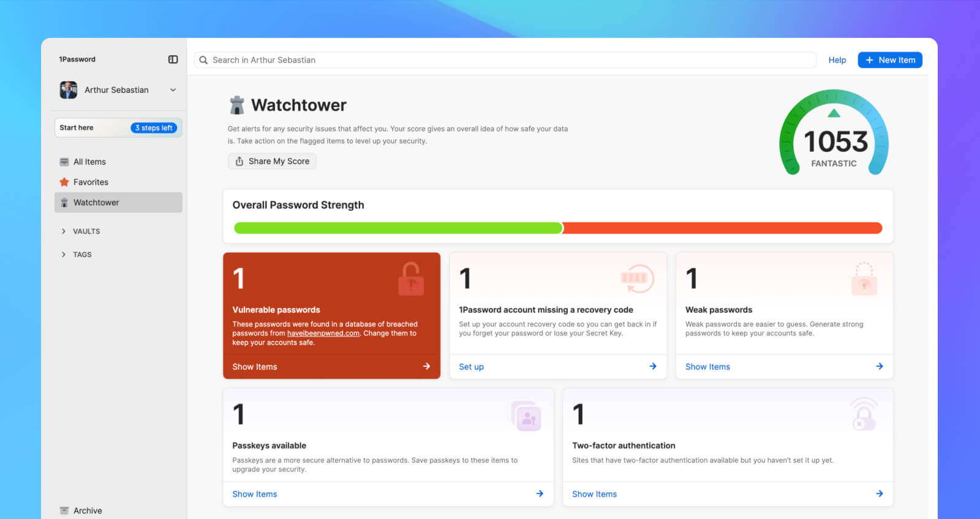
Task: Click the All Items drawer icon
Action: [x=64, y=162]
